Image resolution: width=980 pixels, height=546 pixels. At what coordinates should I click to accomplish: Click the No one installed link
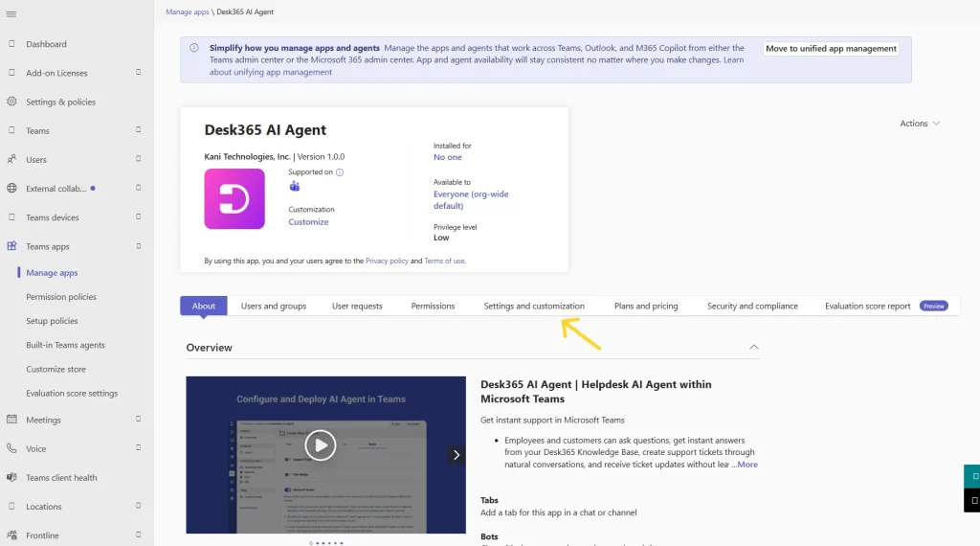(448, 157)
